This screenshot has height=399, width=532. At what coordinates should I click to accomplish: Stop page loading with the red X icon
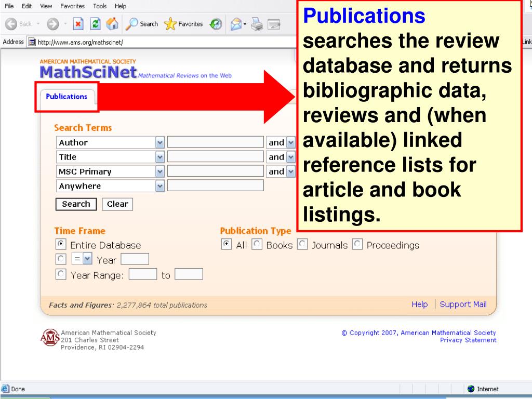[78, 24]
